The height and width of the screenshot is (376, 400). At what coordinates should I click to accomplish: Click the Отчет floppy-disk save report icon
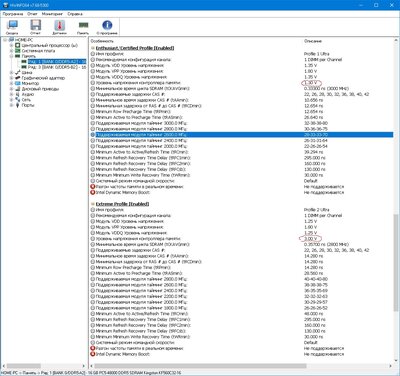pyautogui.click(x=35, y=27)
